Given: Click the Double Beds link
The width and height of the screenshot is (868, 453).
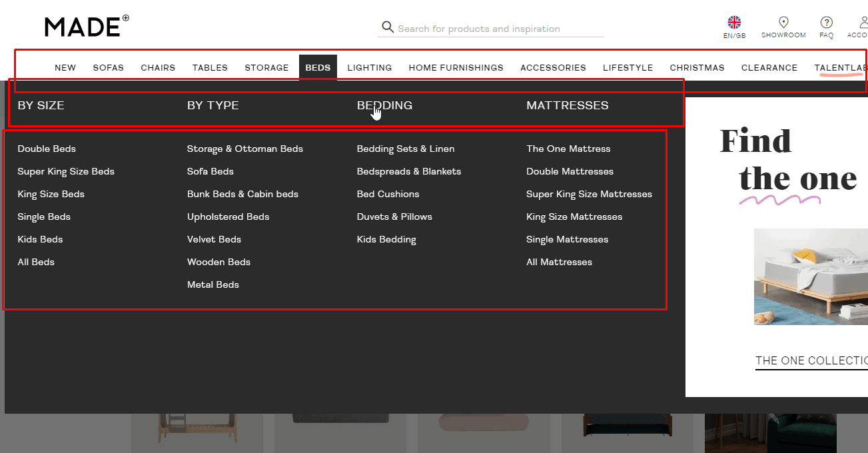Looking at the screenshot, I should pyautogui.click(x=47, y=149).
